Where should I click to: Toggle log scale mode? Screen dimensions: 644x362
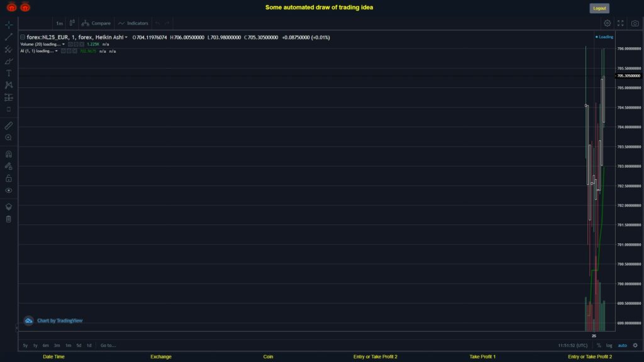609,346
